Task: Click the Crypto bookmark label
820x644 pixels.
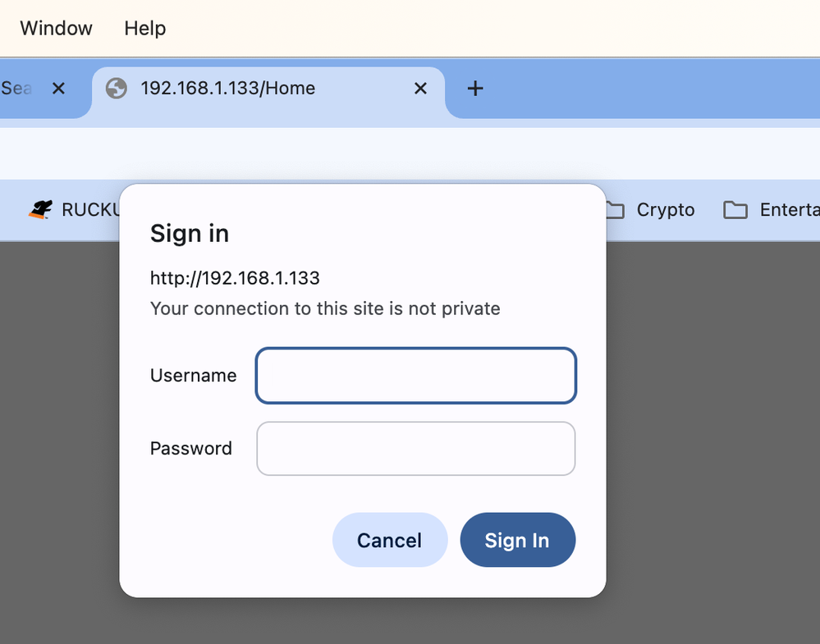Action: (666, 210)
